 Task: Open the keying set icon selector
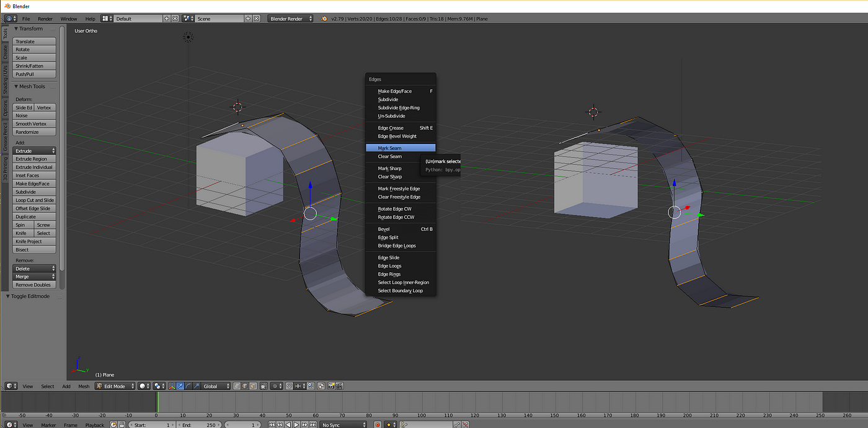click(391, 425)
